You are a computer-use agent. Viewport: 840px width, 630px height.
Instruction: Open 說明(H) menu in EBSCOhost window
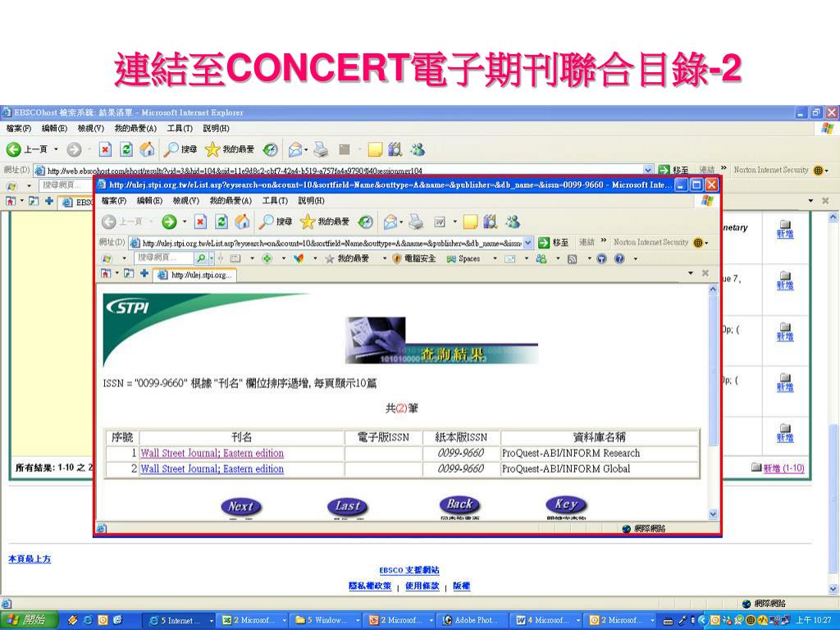click(216, 129)
